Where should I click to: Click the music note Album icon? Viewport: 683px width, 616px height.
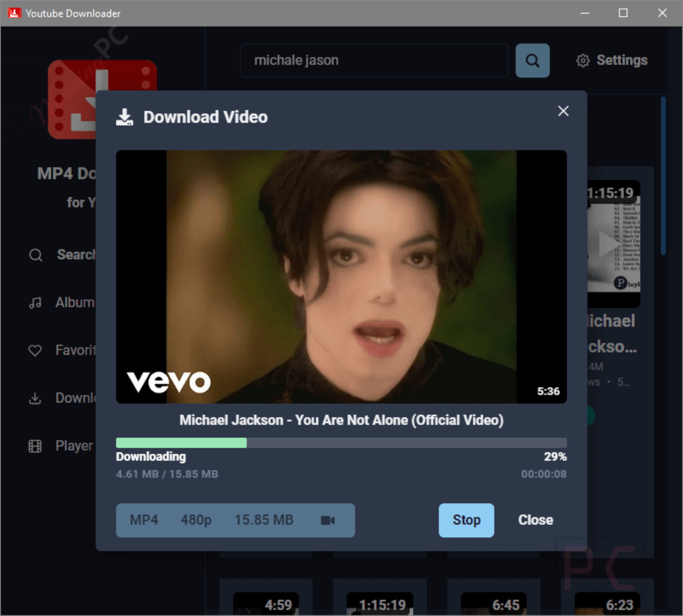point(35,303)
